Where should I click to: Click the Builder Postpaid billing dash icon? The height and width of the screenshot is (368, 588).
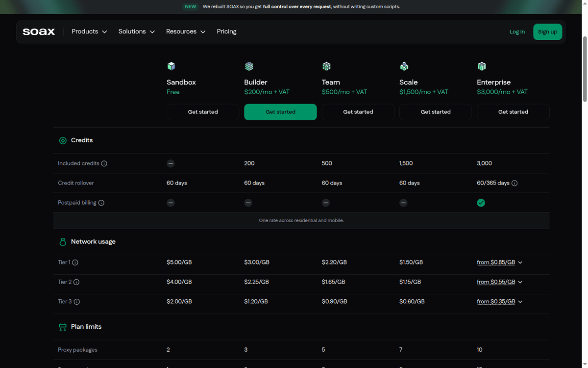pos(248,203)
